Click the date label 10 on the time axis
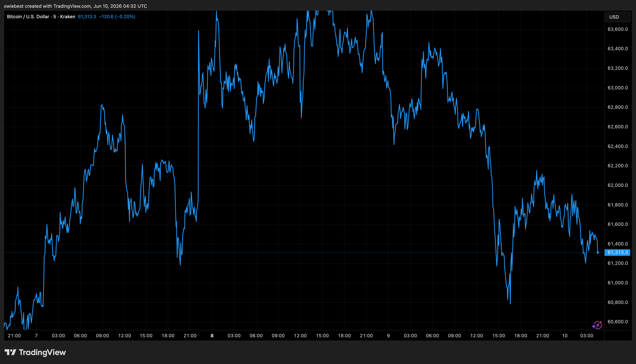This screenshot has height=364, width=636. coord(565,336)
